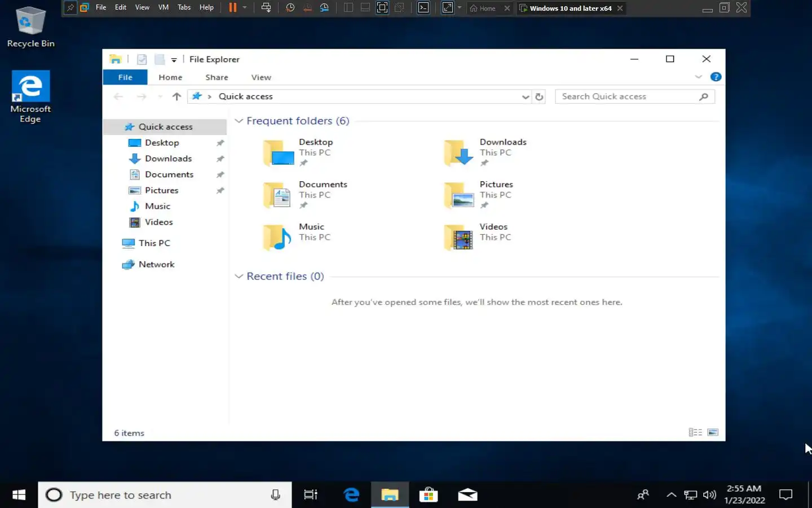Open the Tabs menu in VMware
Screen dimensions: 812x508
[184, 7]
